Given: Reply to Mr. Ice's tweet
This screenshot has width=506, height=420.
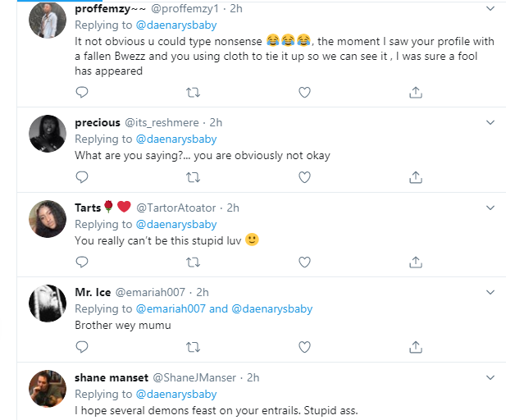Looking at the screenshot, I should 81,347.
